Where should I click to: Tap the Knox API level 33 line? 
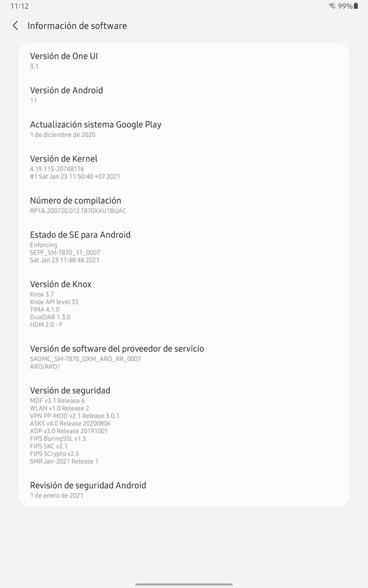(54, 302)
